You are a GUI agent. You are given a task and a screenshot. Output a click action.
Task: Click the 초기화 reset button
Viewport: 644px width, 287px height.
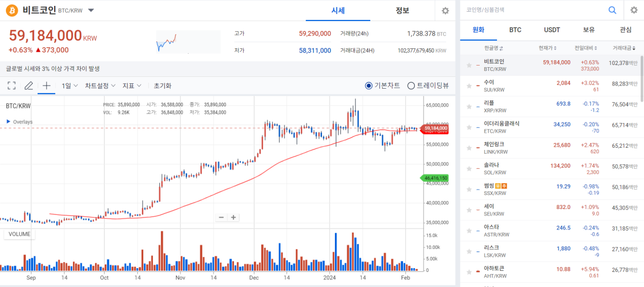coord(163,85)
